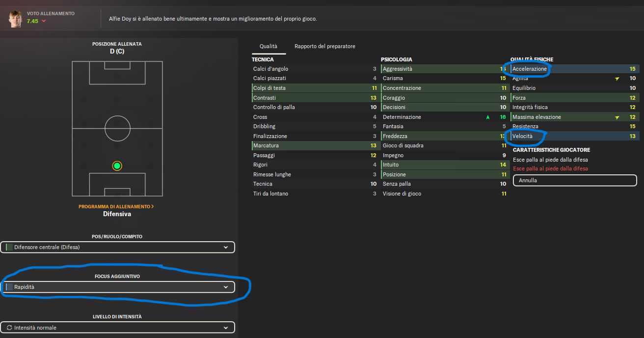
Task: Click the green centre-back position dot on pitch
Action: 117,166
